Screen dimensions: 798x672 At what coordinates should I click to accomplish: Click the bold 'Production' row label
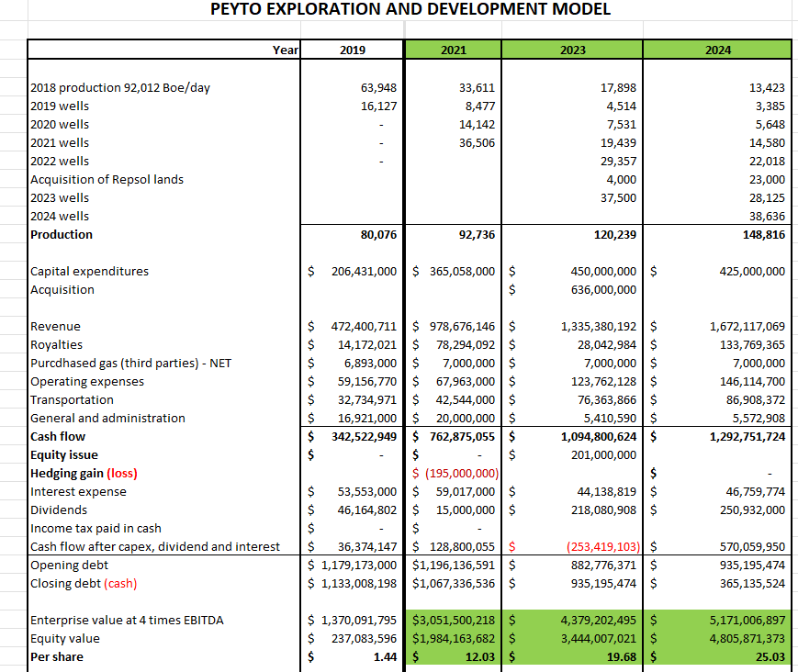click(62, 234)
